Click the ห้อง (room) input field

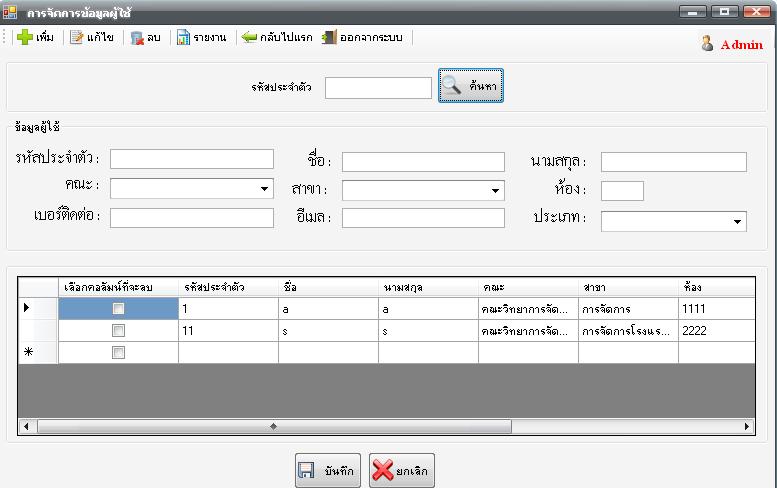[622, 191]
